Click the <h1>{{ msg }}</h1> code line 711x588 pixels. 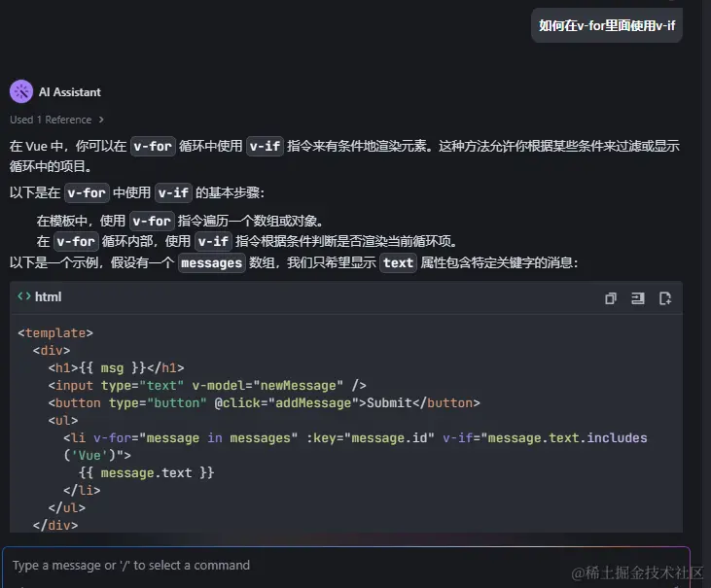coord(116,367)
